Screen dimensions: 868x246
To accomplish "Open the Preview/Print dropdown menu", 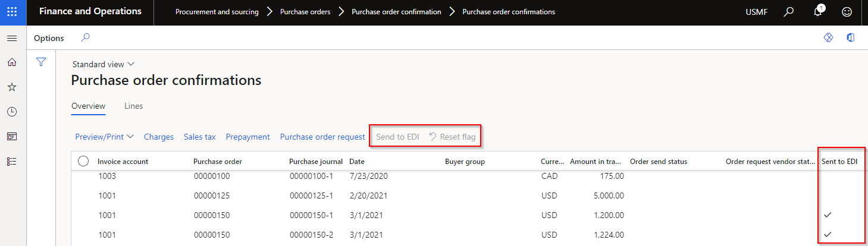I will [x=104, y=137].
